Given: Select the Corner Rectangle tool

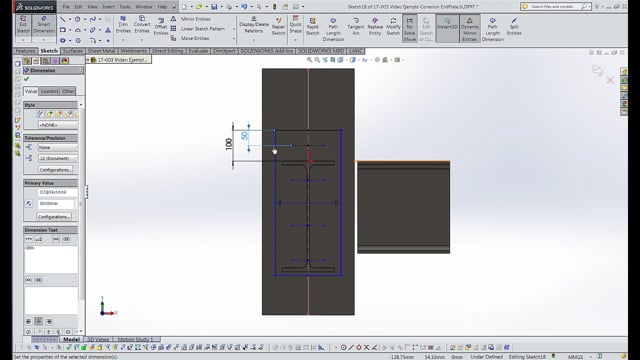Looking at the screenshot, I should pyautogui.click(x=62, y=30).
